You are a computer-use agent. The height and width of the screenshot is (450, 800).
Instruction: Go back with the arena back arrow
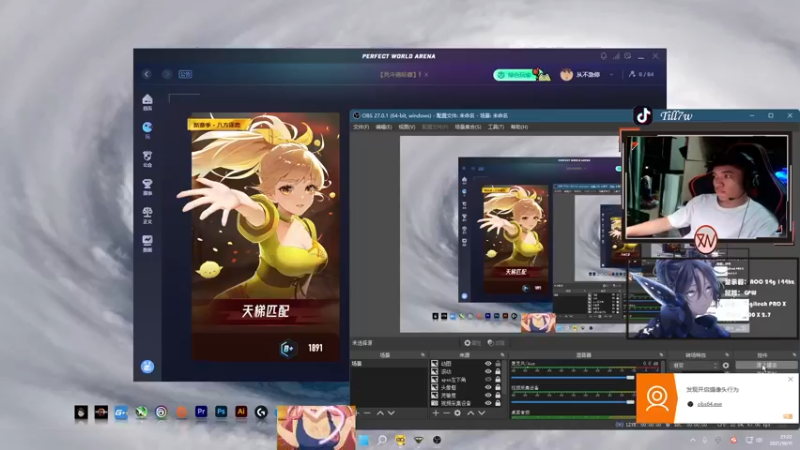coord(147,74)
